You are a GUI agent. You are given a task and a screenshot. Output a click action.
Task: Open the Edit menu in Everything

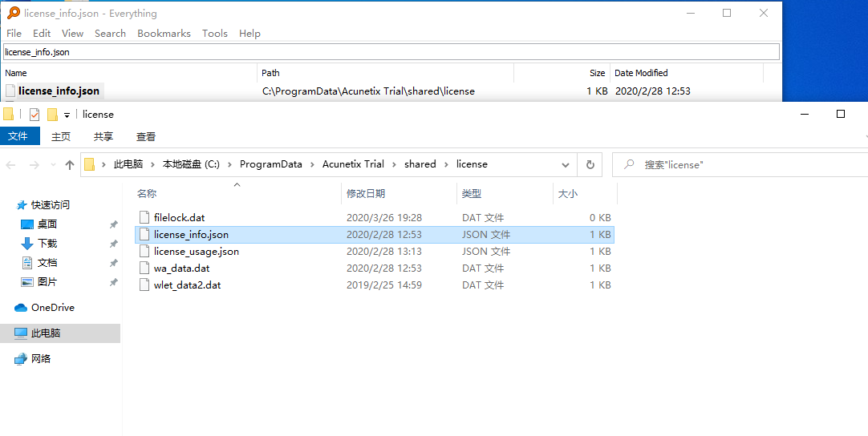42,33
